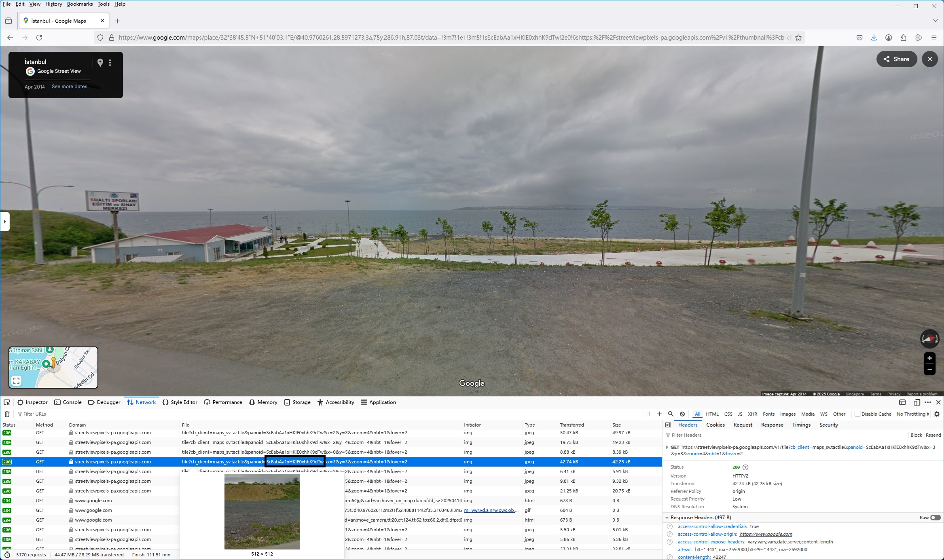Image resolution: width=944 pixels, height=560 pixels.
Task: Expand the GET request URL details
Action: coord(667,447)
